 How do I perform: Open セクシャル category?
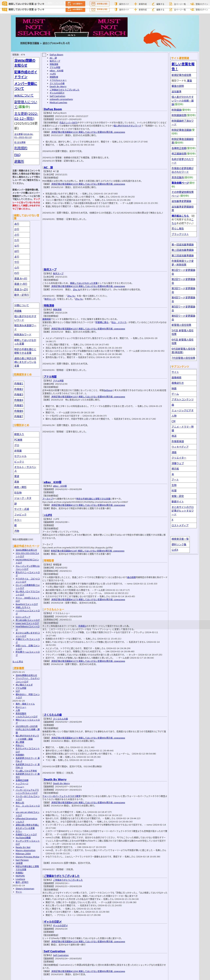20,456
